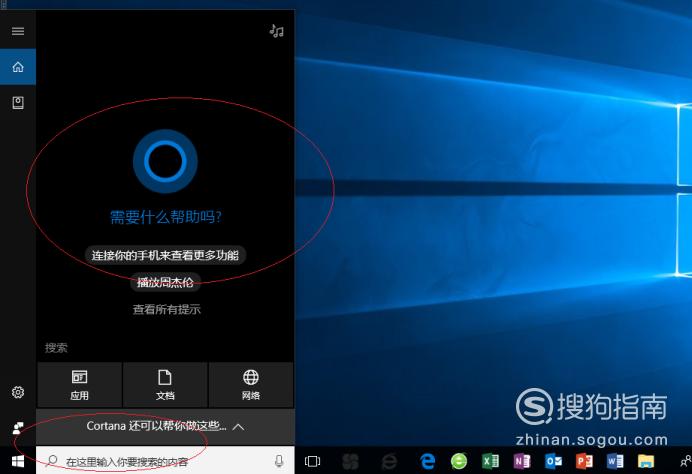
Task: Click the 需要什么帮助吗? greeting text
Action: point(165,217)
